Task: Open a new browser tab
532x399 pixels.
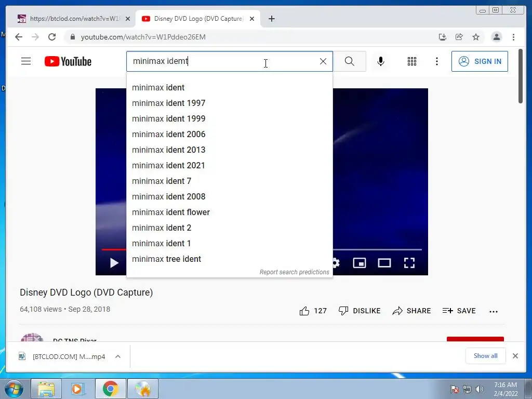Action: 271,19
